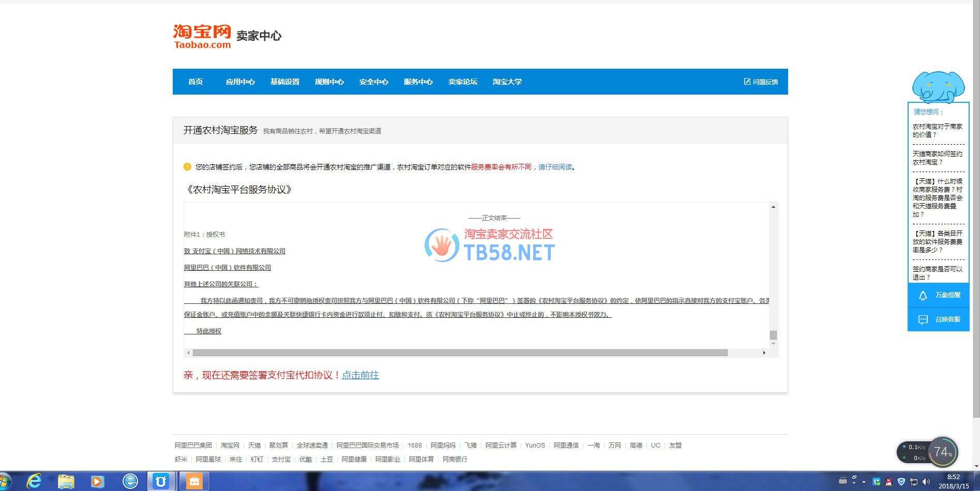980x491 pixels.
Task: Click the 阿里云计算 footer link
Action: click(501, 446)
